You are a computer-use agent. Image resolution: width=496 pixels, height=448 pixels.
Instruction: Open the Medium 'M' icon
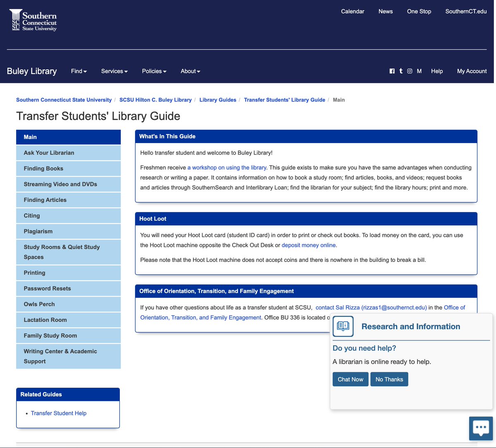click(x=419, y=71)
